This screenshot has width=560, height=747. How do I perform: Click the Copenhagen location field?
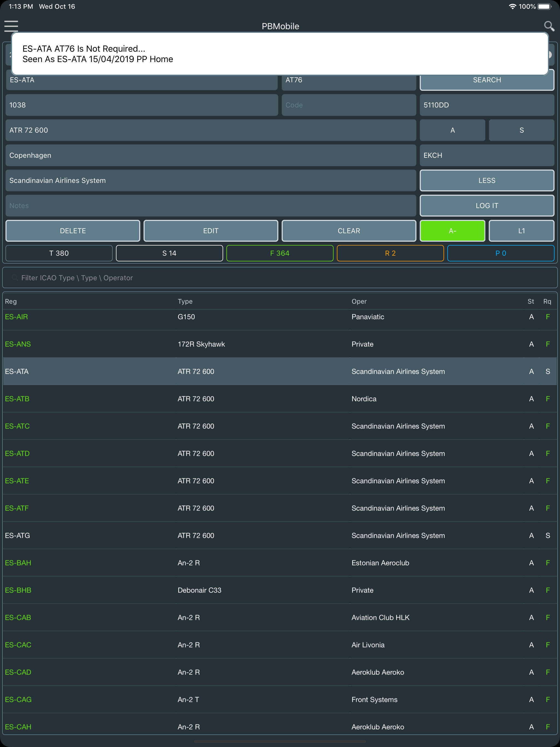point(211,155)
